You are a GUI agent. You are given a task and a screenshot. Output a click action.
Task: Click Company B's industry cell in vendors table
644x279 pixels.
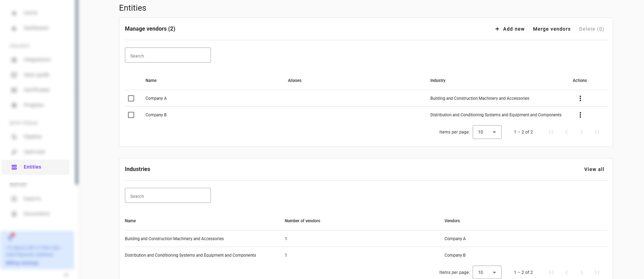tap(496, 115)
